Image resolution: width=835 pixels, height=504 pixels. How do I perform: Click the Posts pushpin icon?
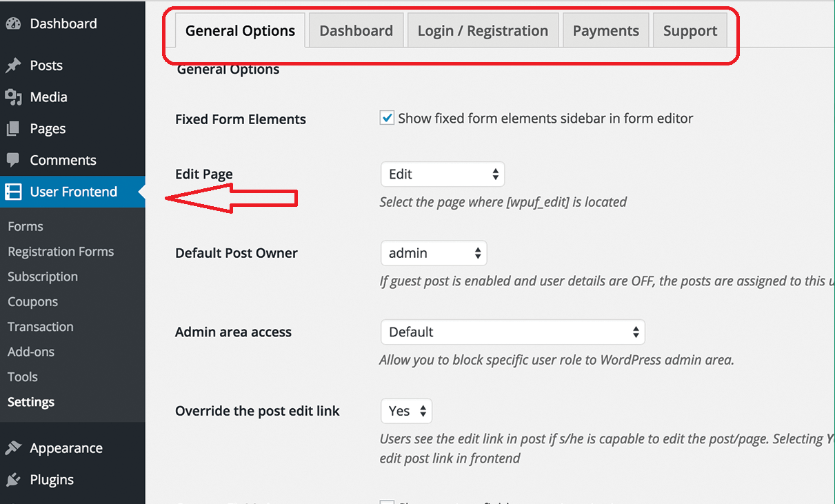click(x=13, y=66)
